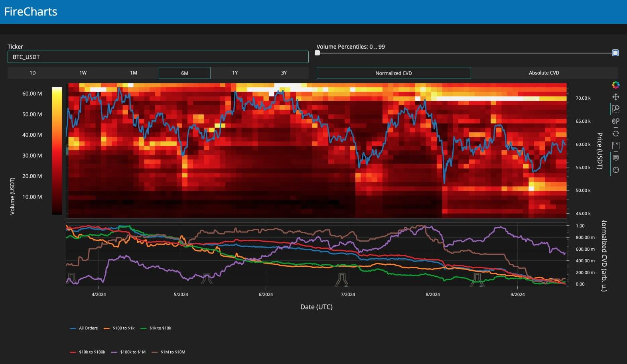627x364 pixels.
Task: Switch to Absolute CVD
Action: (544, 73)
